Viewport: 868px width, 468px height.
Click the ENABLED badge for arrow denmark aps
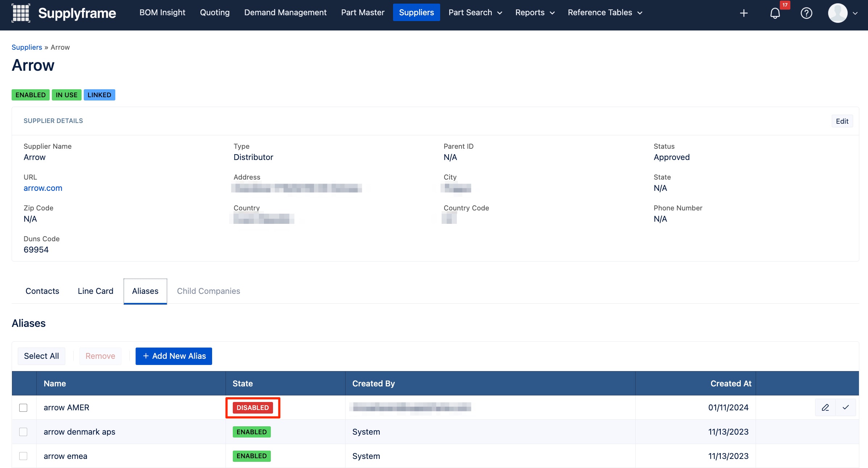(252, 432)
